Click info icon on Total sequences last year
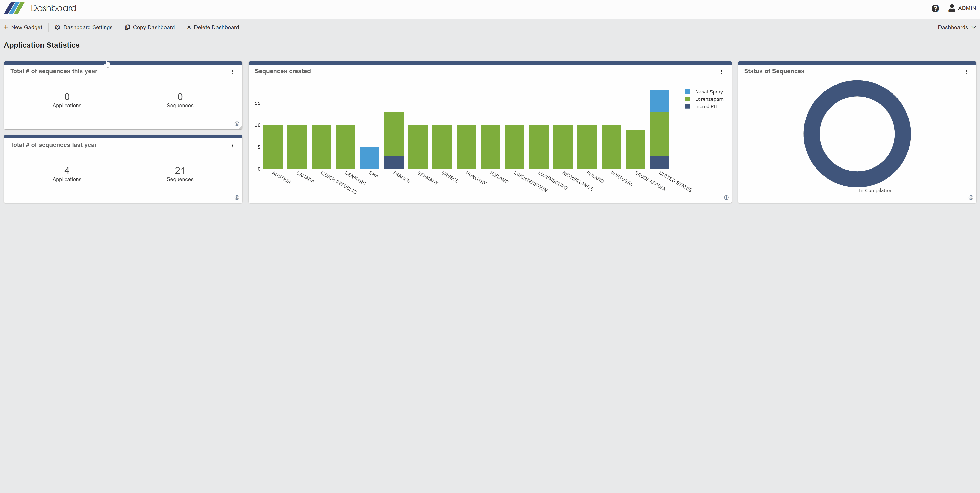This screenshot has height=493, width=980. click(x=238, y=197)
